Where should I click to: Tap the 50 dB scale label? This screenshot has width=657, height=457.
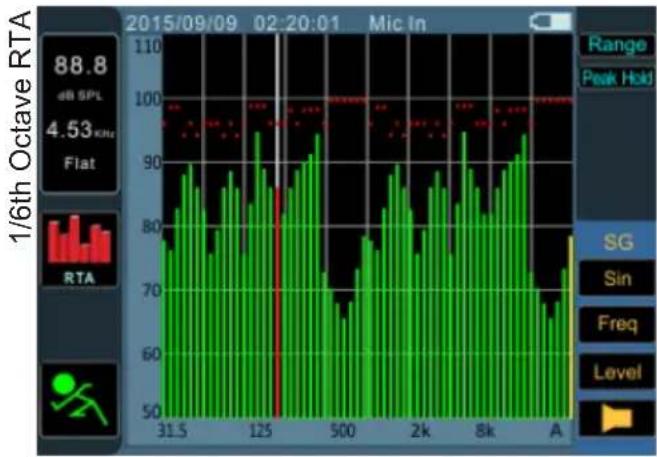click(152, 412)
